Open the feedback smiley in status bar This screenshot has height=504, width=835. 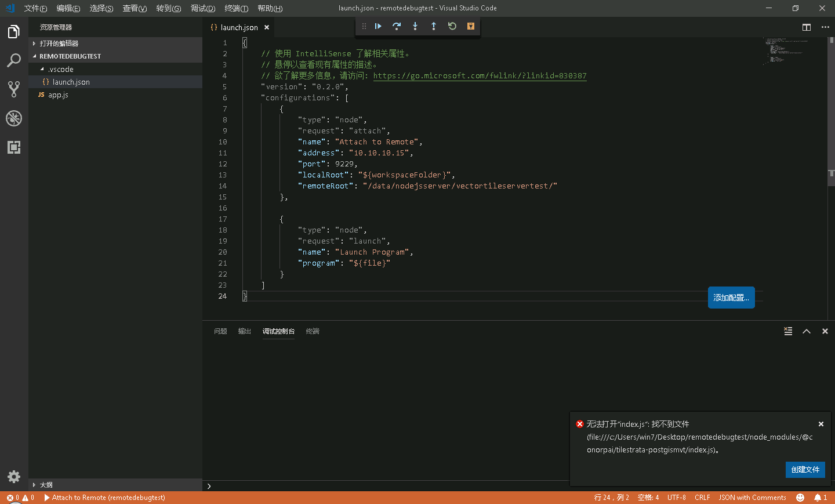click(800, 498)
